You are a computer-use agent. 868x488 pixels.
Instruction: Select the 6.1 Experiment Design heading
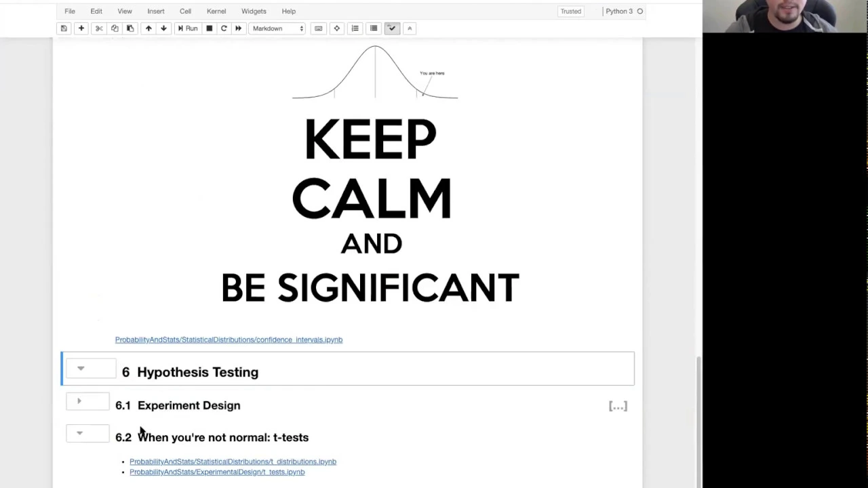click(178, 405)
